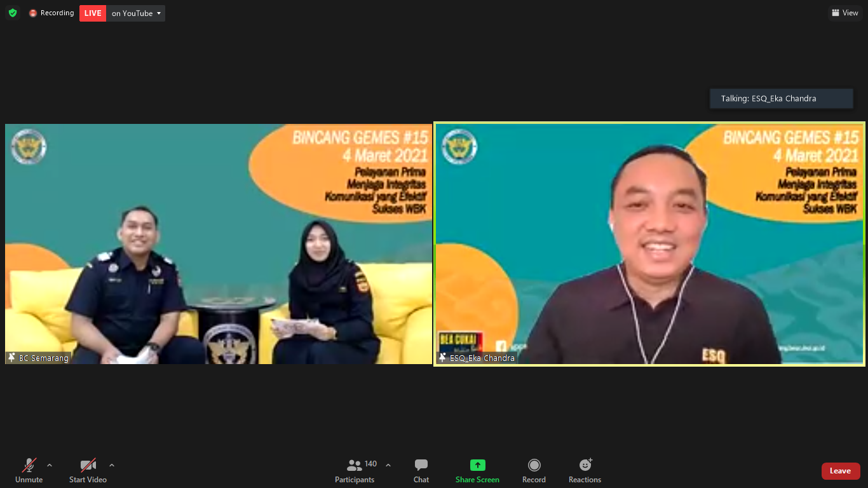Click the pin icon on BC Semarang video
This screenshot has height=488, width=868.
pos(11,358)
